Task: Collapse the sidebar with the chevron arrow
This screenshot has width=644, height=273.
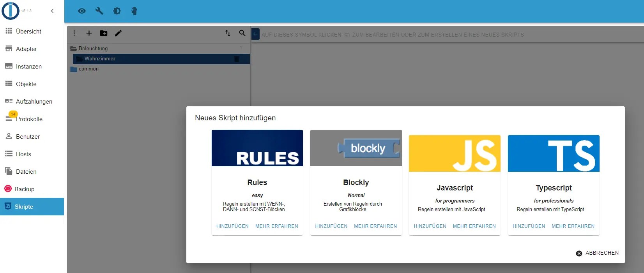Action: click(52, 11)
